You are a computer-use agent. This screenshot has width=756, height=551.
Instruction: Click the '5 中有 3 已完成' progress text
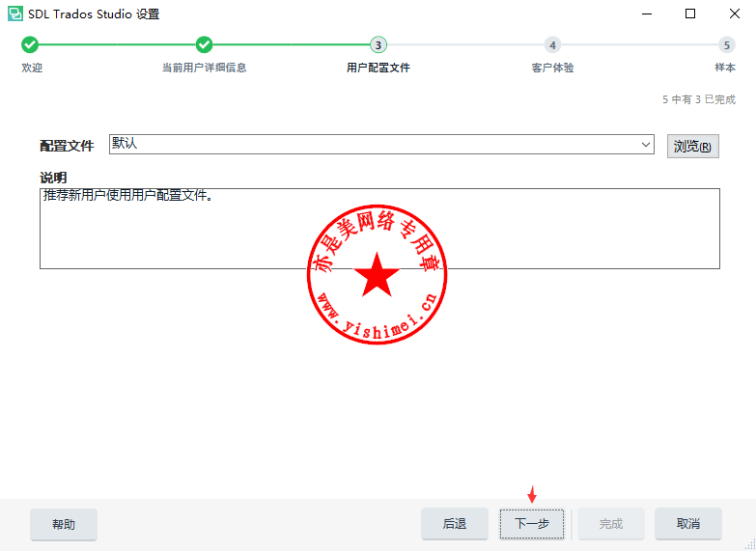(699, 99)
